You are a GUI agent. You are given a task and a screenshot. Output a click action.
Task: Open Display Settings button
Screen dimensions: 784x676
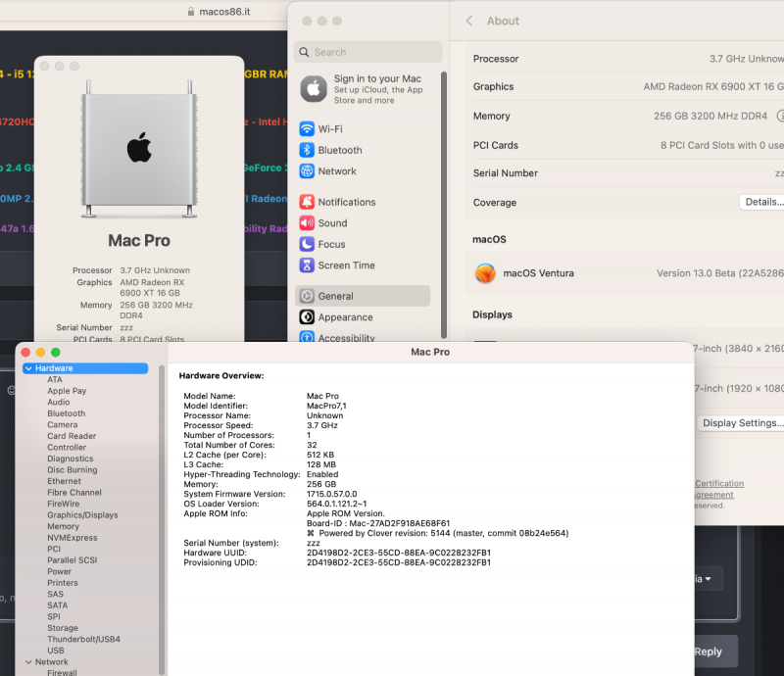pos(741,423)
